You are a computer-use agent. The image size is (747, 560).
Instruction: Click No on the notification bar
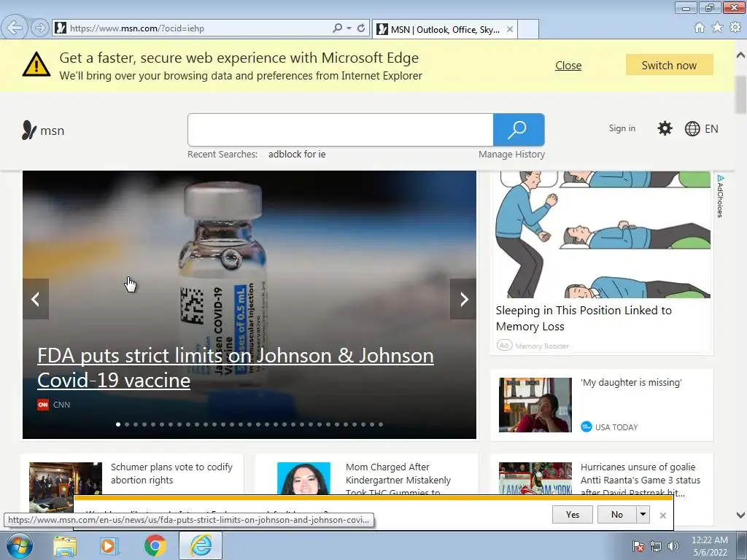tap(617, 514)
